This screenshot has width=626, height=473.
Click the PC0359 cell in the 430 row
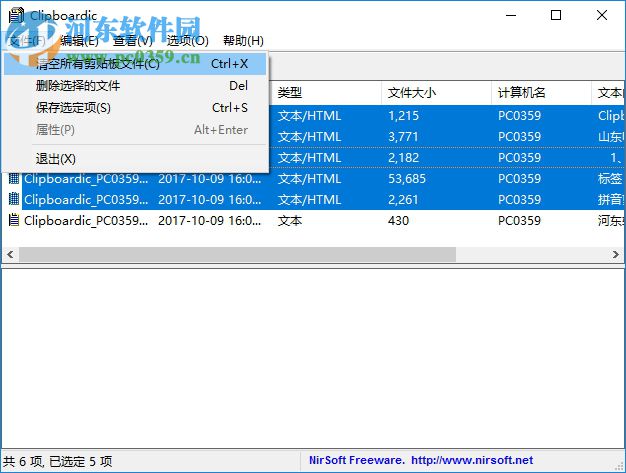(x=519, y=220)
